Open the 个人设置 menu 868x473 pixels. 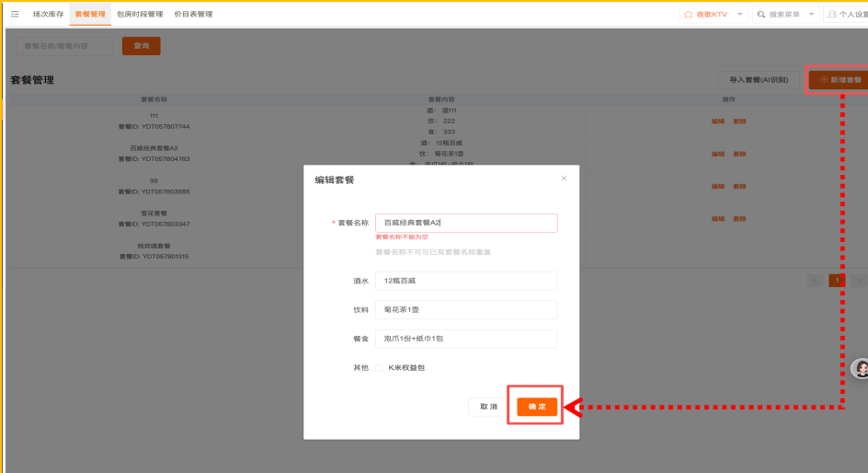852,14
